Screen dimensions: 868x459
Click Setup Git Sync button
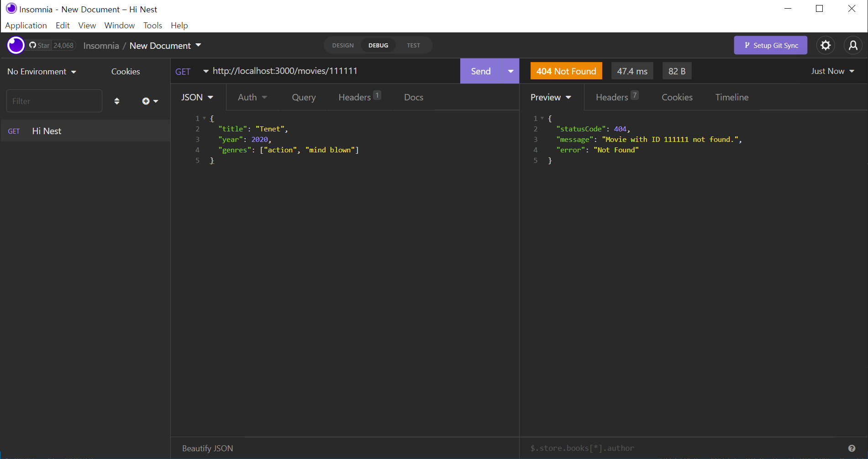(771, 45)
